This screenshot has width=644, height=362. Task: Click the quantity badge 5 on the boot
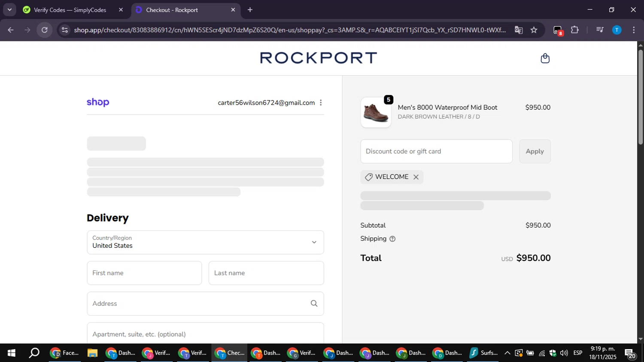[x=389, y=100]
